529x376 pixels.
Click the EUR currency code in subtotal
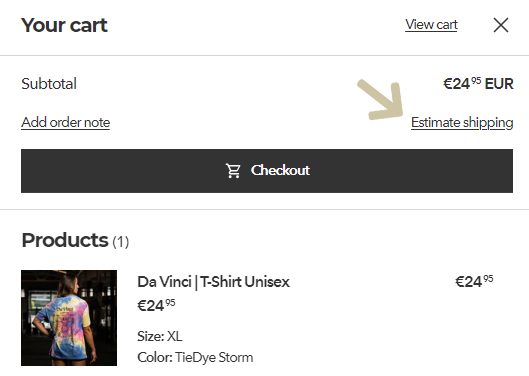click(x=499, y=84)
